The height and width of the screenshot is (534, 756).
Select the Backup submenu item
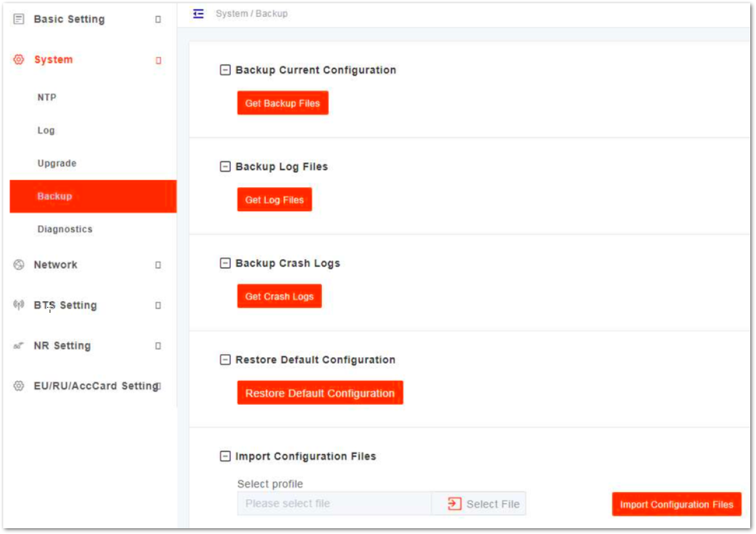[x=93, y=196]
